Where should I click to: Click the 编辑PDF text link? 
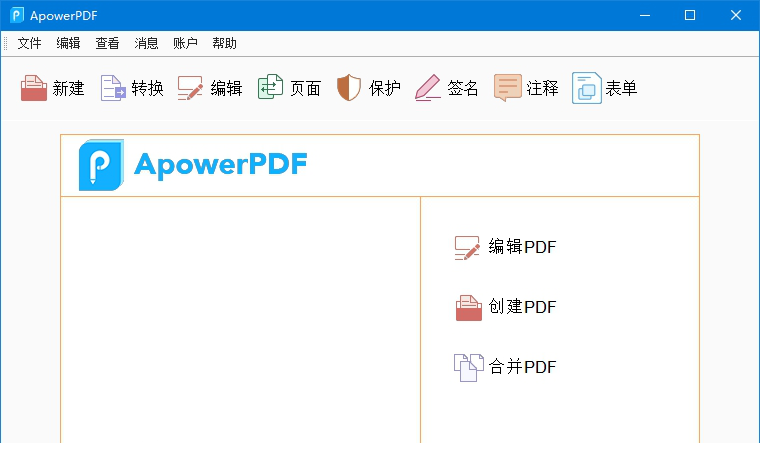click(x=522, y=247)
